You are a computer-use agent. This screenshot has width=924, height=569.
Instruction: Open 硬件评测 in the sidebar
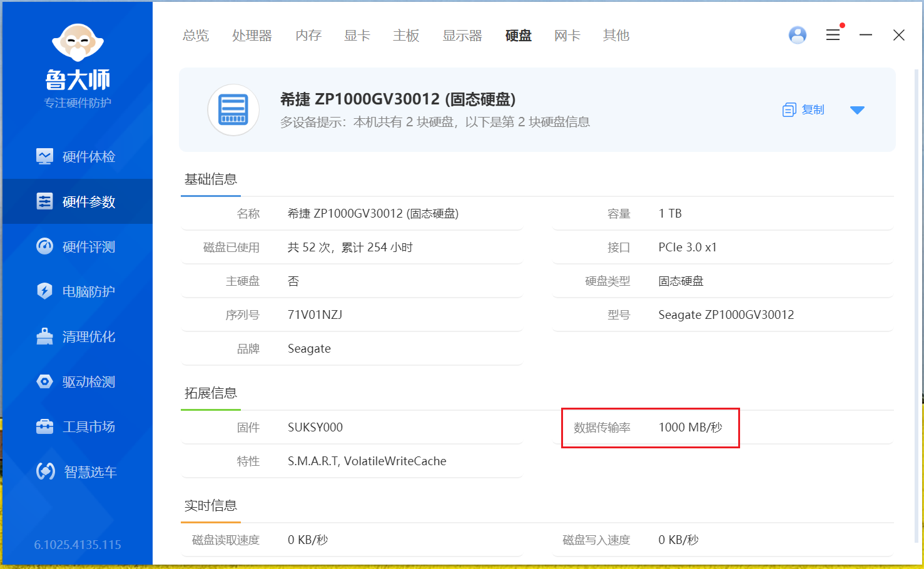tap(78, 246)
